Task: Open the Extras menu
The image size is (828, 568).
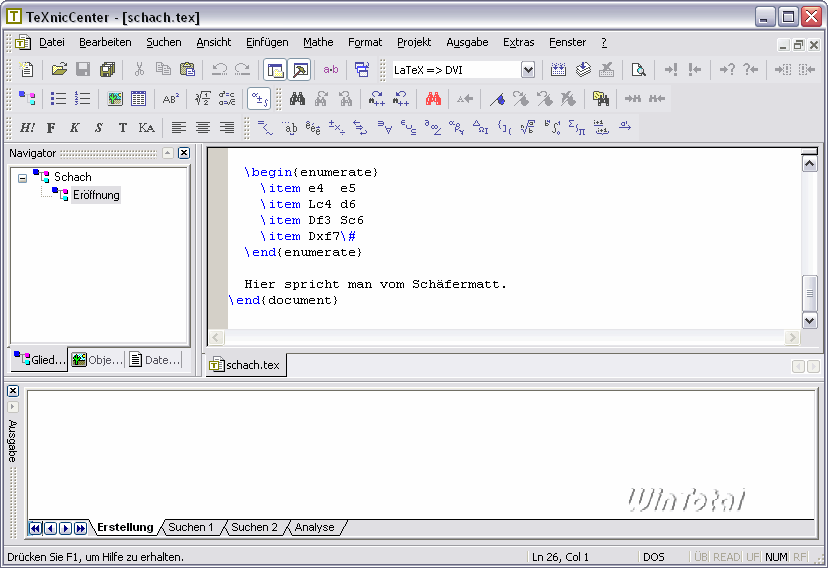Action: [518, 42]
